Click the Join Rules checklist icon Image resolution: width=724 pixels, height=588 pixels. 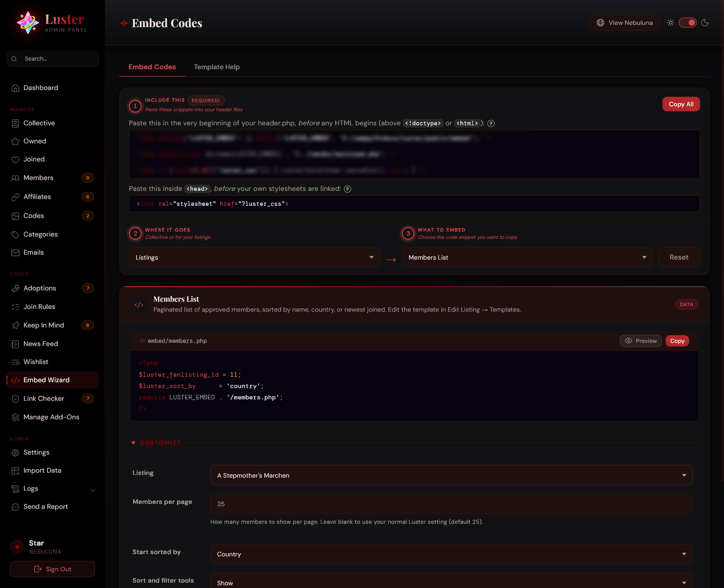15,307
